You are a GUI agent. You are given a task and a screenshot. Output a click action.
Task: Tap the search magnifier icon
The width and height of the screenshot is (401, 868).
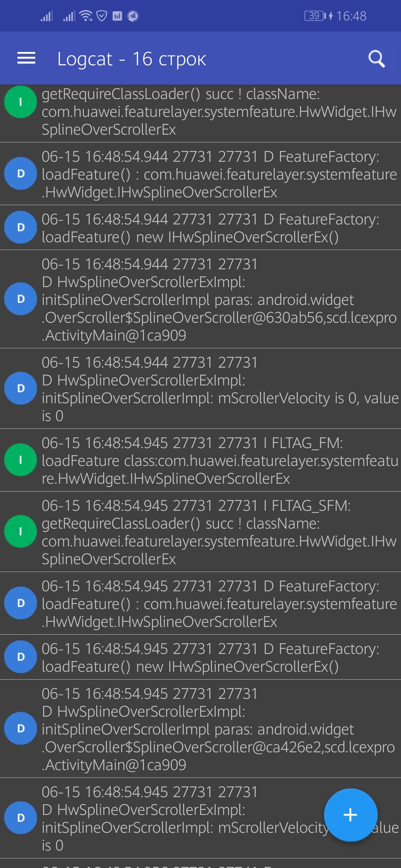click(x=376, y=59)
